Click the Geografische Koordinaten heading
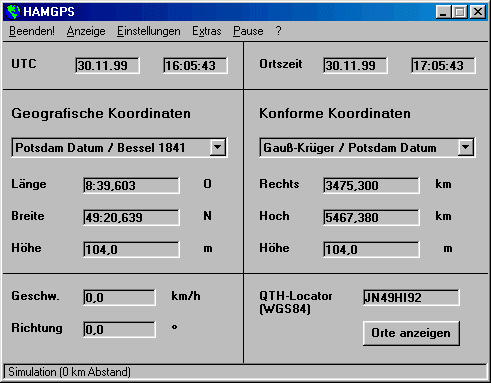 tap(101, 113)
